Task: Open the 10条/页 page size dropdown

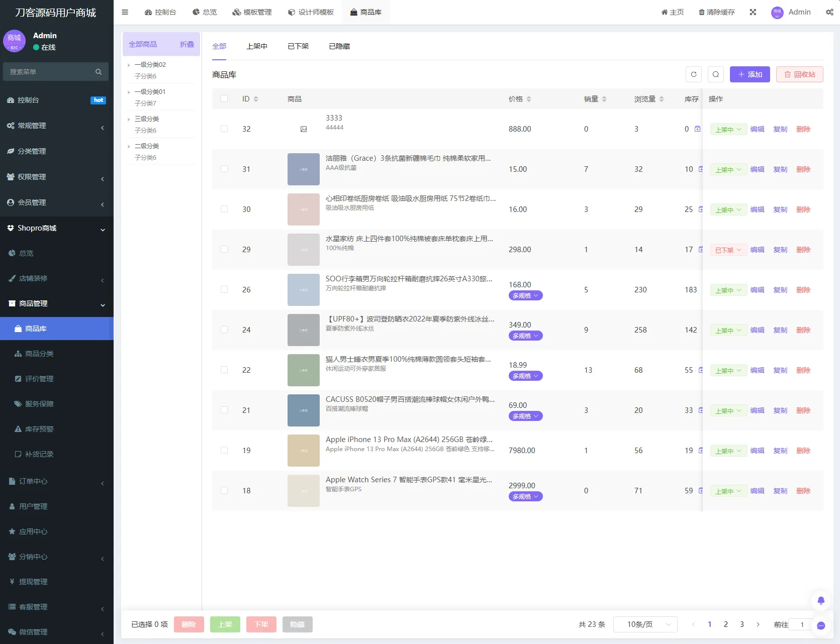Action: pyautogui.click(x=645, y=624)
